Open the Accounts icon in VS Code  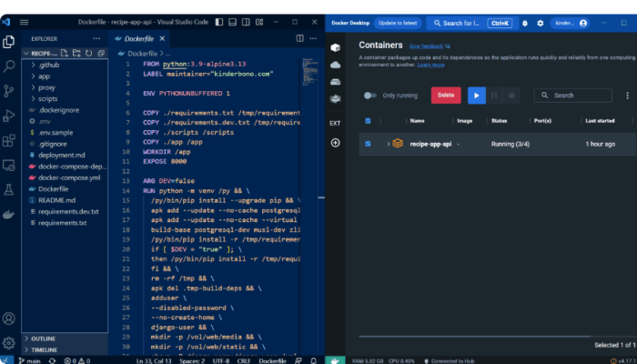tap(8, 318)
